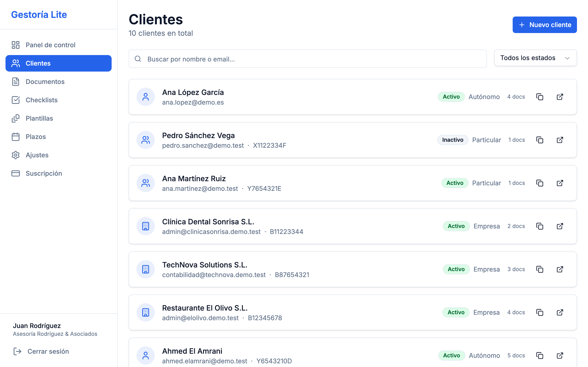Open the Suscripción page
588x367 pixels.
[44, 173]
